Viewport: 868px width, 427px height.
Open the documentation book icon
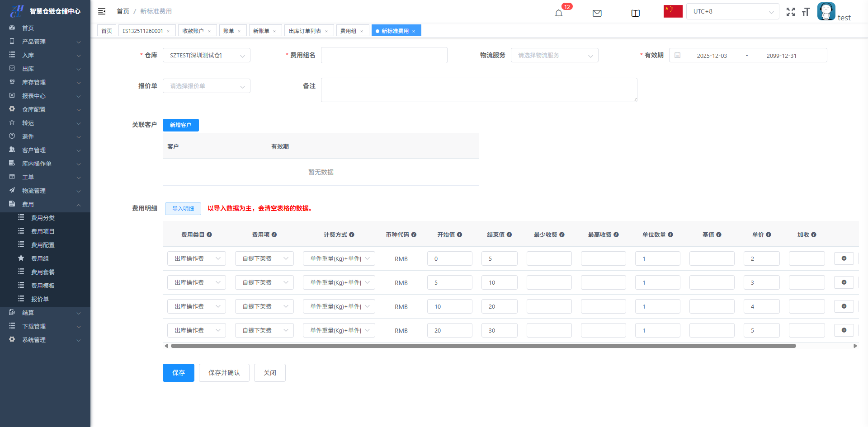[x=636, y=13]
